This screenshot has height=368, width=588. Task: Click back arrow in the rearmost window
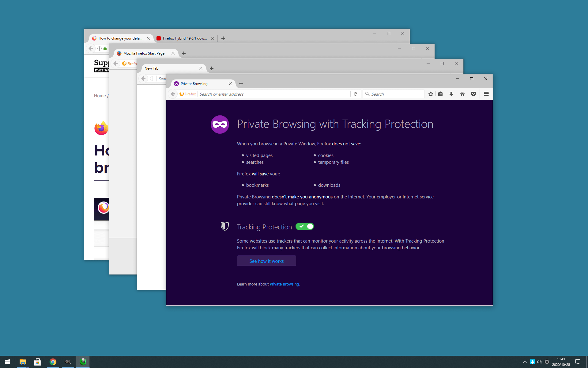coord(91,48)
